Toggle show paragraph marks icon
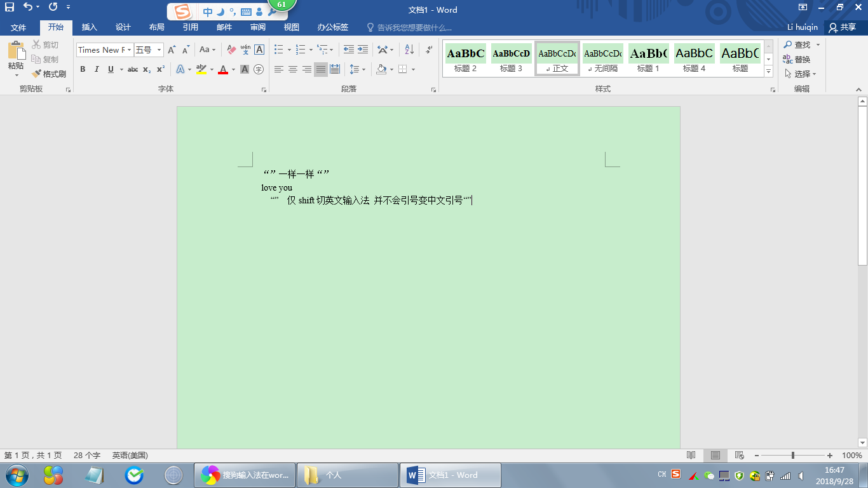The image size is (868, 488). (430, 50)
